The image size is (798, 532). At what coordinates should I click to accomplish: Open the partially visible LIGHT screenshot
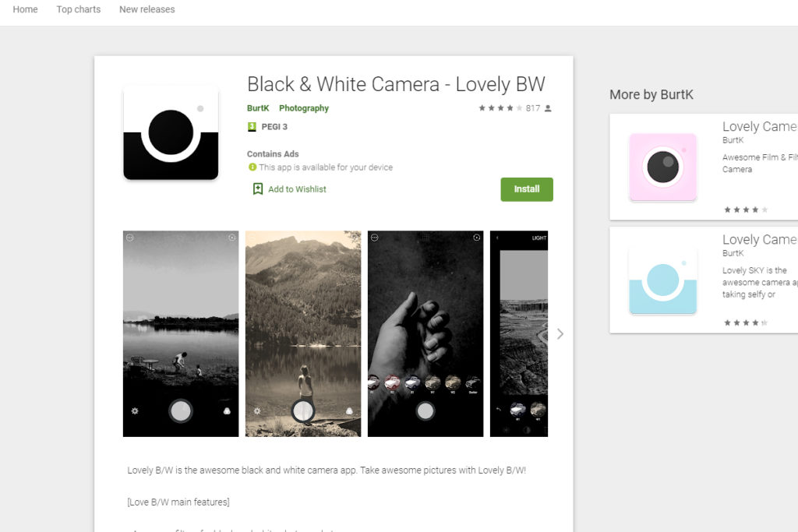(x=519, y=333)
